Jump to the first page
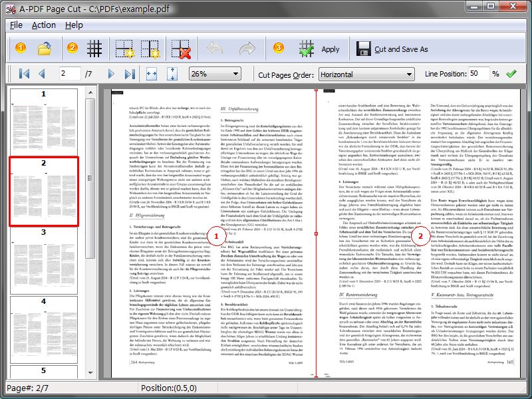Viewport: 532px width, 399px height. tap(24, 72)
